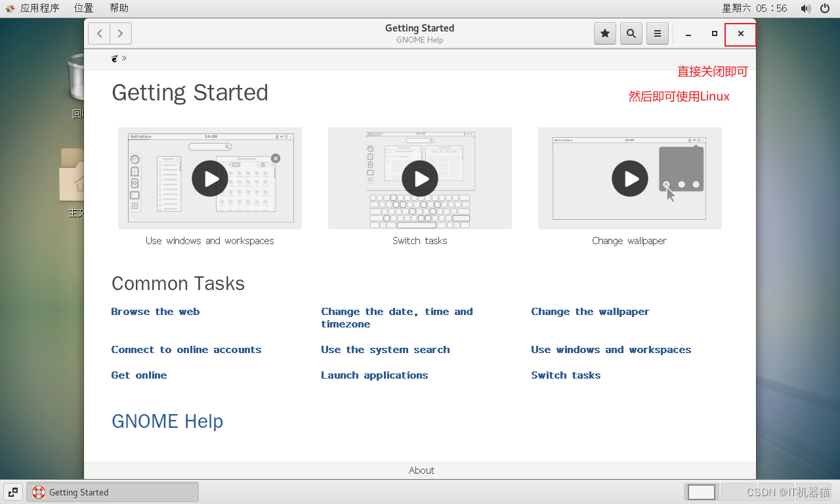Open 'Get online' link

tap(139, 375)
